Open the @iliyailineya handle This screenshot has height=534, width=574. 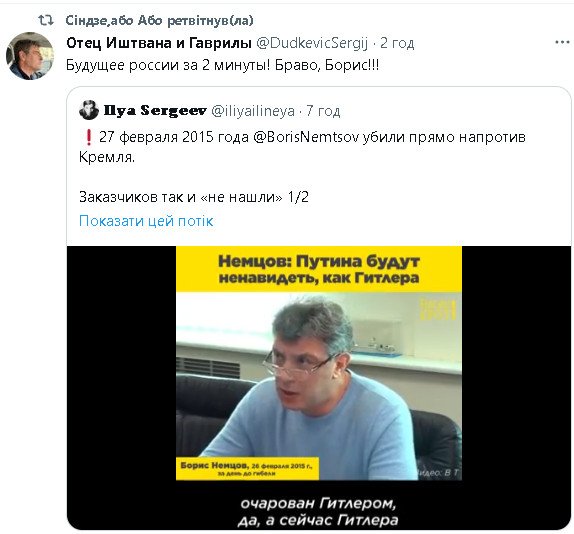[253, 111]
